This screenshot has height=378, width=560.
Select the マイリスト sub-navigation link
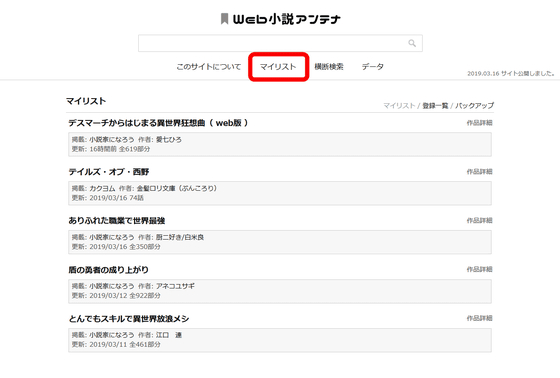[x=399, y=106]
